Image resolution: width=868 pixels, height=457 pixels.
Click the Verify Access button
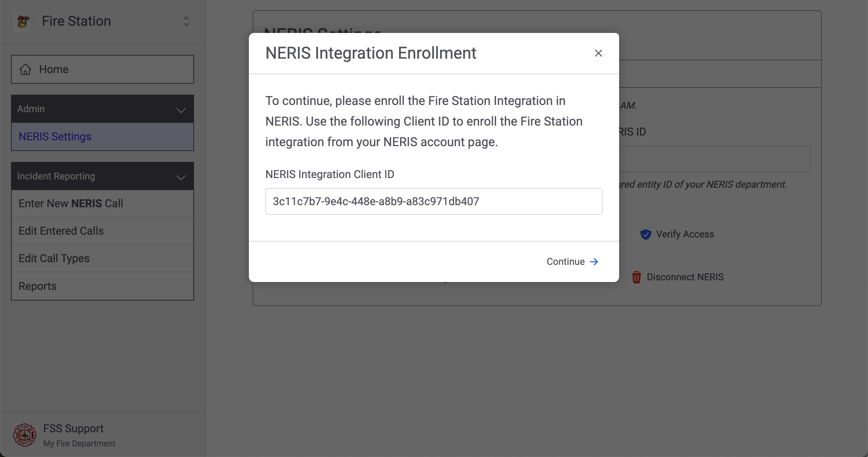point(685,234)
